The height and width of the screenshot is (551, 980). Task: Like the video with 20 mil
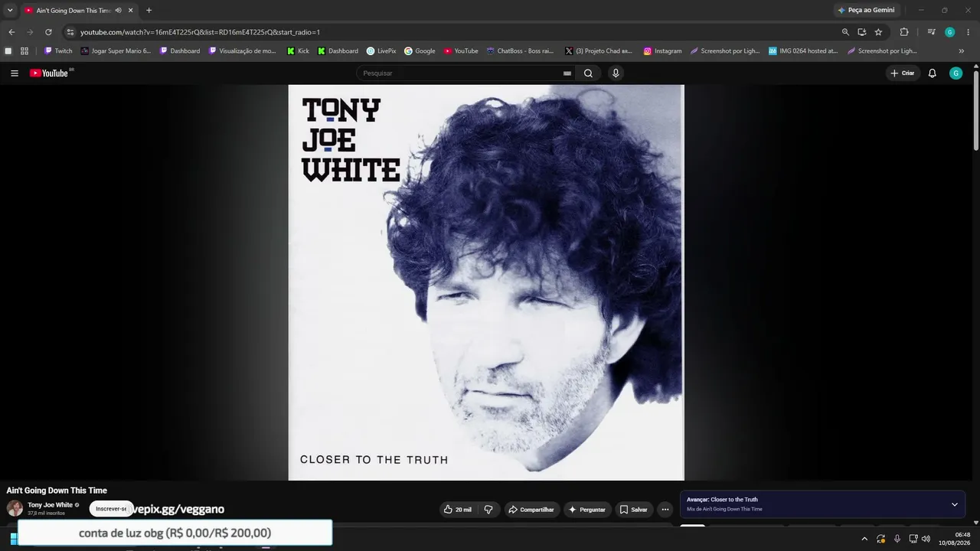[458, 510]
